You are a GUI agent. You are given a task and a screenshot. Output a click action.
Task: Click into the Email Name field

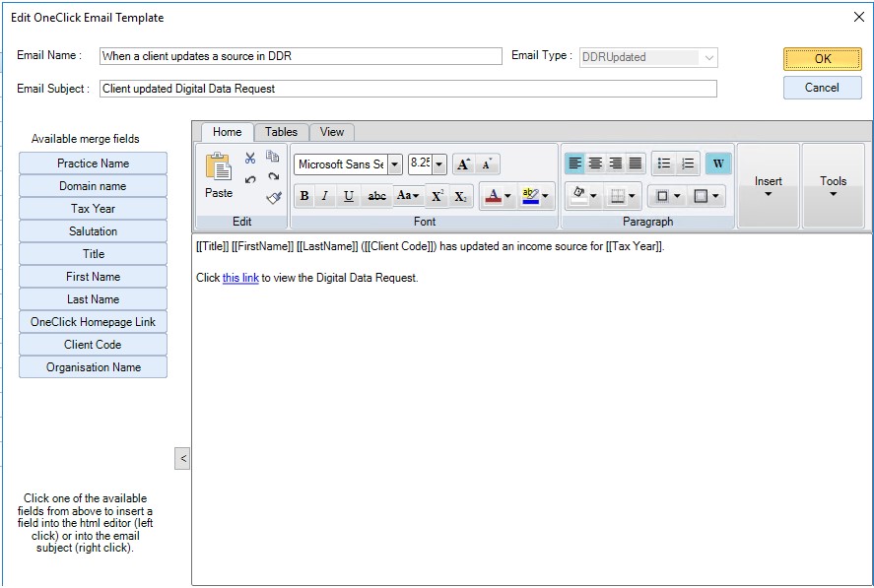pos(301,56)
